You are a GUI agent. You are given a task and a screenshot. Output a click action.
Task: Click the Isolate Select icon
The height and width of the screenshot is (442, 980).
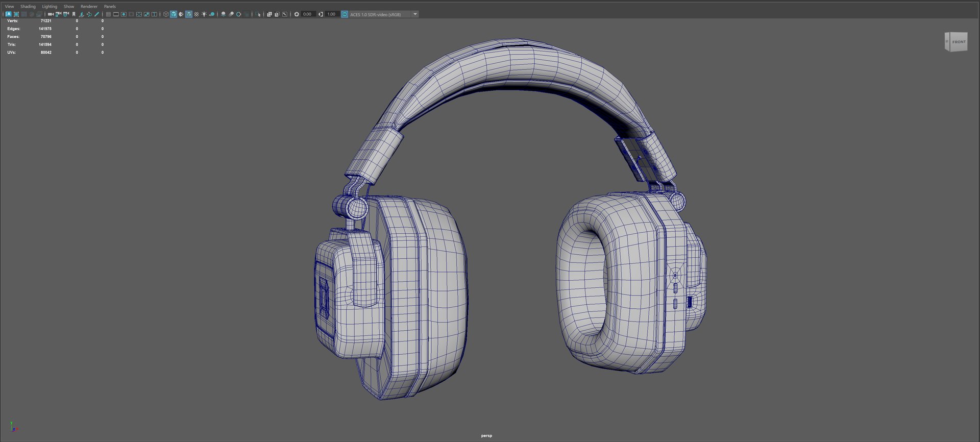click(259, 14)
